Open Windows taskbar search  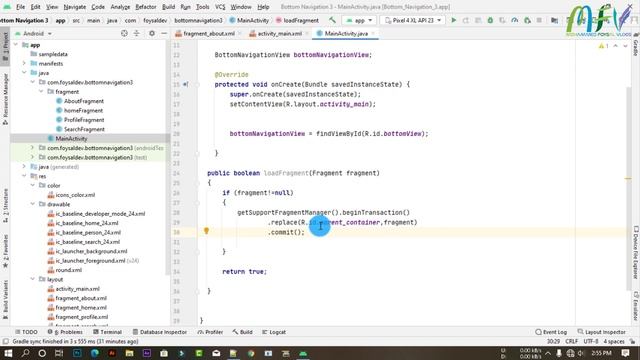pyautogui.click(x=25, y=353)
